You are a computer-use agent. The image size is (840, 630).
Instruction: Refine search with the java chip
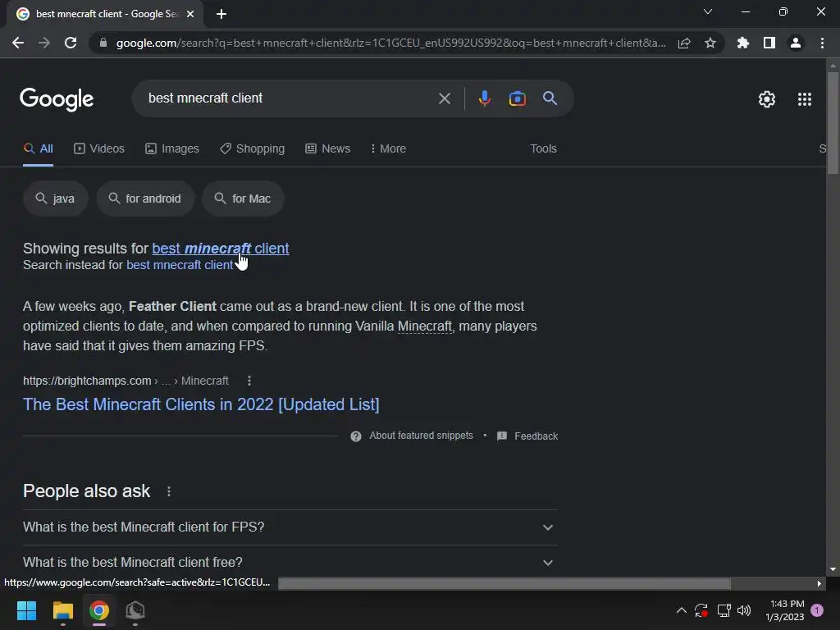pyautogui.click(x=55, y=199)
